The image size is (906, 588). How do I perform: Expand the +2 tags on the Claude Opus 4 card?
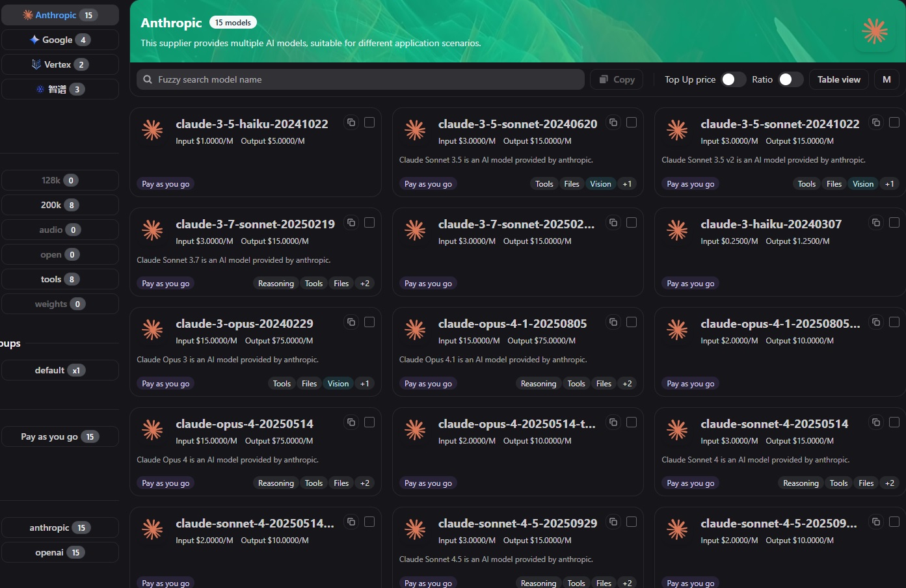tap(365, 483)
